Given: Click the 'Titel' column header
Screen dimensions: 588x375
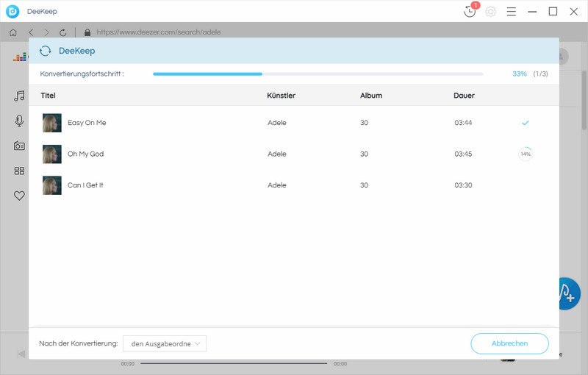Looking at the screenshot, I should click(48, 96).
